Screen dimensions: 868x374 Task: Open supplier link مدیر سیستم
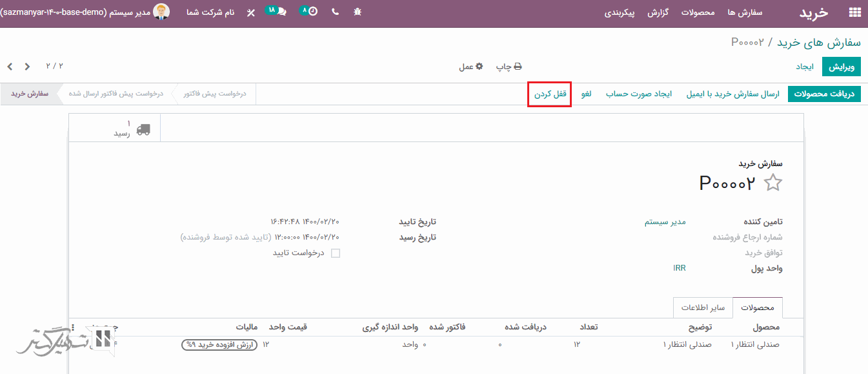(665, 222)
